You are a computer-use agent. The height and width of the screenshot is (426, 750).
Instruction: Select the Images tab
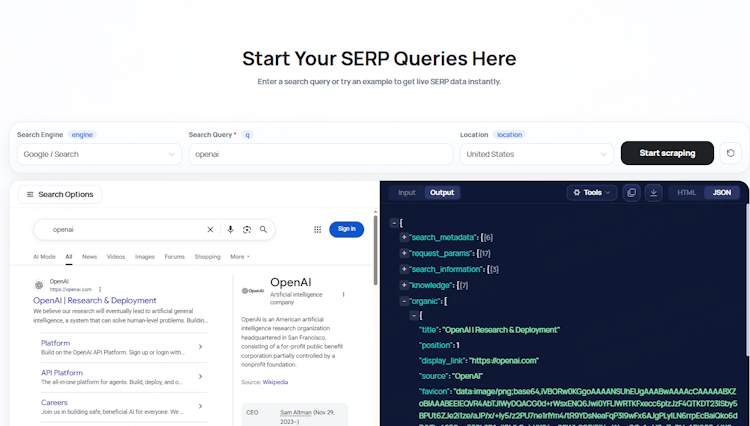pyautogui.click(x=145, y=257)
